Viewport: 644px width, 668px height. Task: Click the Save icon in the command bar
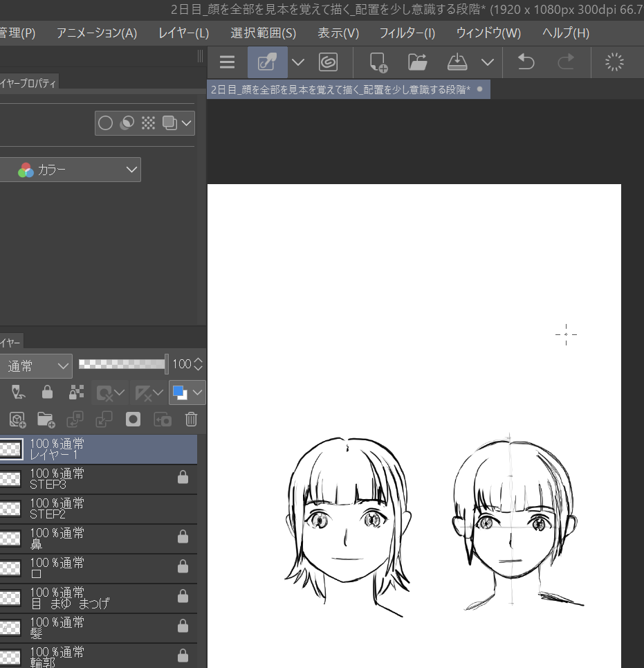[458, 62]
